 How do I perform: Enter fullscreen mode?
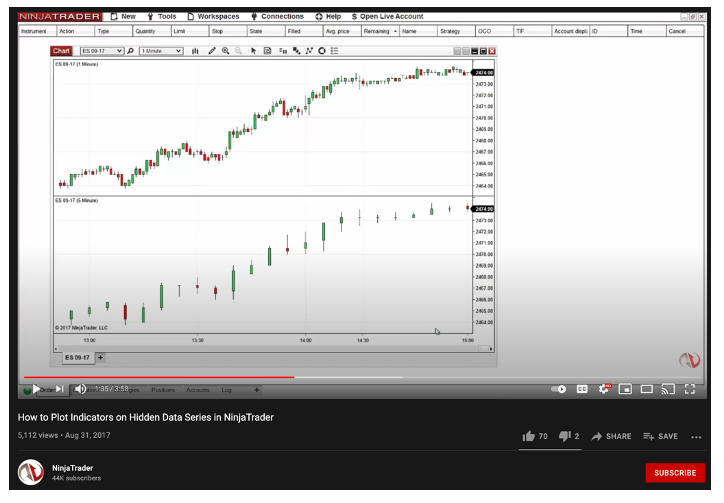tap(690, 389)
